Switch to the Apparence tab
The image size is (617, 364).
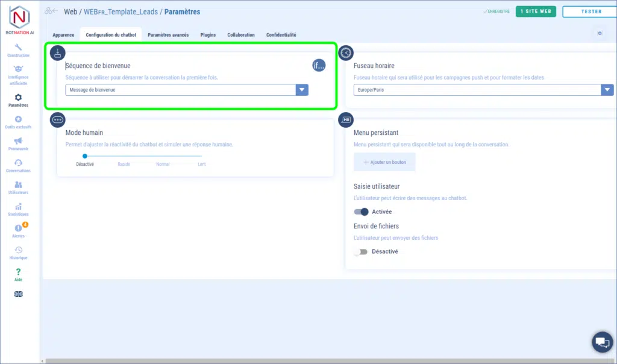click(x=63, y=35)
